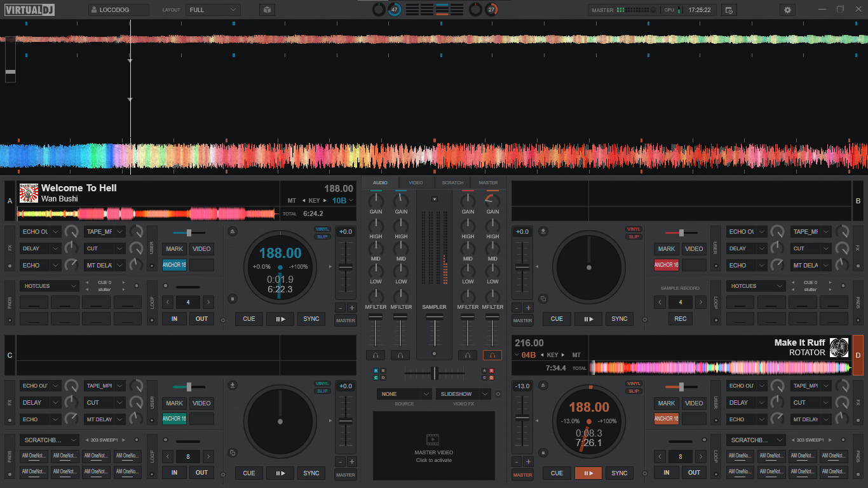868x488 pixels.
Task: Pause playback on deck D
Action: (588, 473)
